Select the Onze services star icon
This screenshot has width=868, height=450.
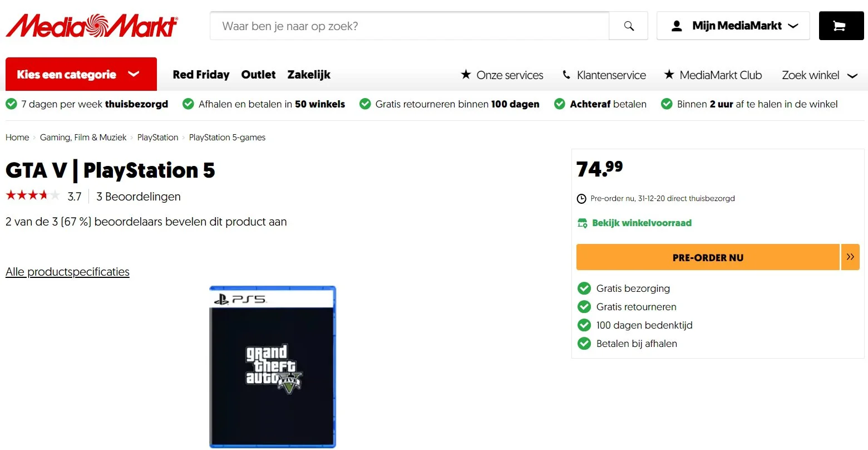pos(465,75)
